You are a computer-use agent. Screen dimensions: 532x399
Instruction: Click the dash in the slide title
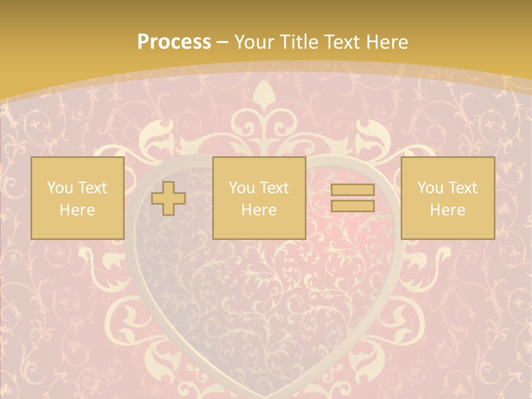coord(223,42)
